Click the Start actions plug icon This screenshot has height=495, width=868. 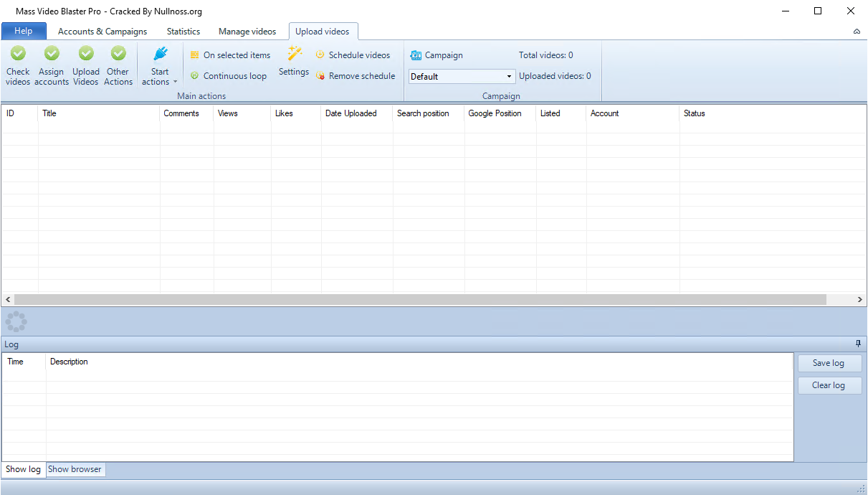click(x=161, y=54)
